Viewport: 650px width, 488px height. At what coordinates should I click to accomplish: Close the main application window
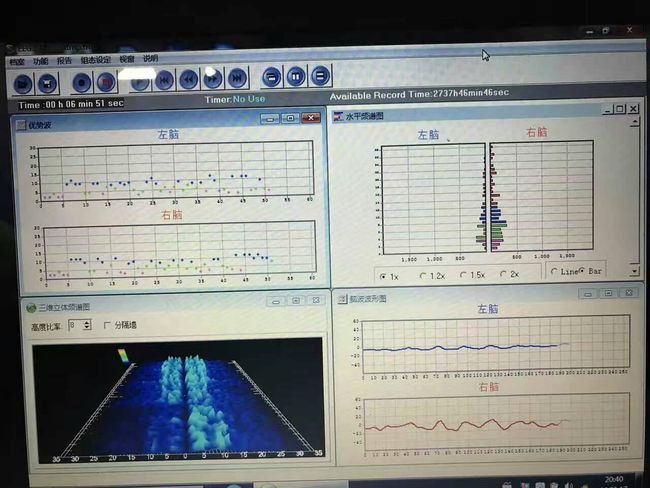[629, 30]
